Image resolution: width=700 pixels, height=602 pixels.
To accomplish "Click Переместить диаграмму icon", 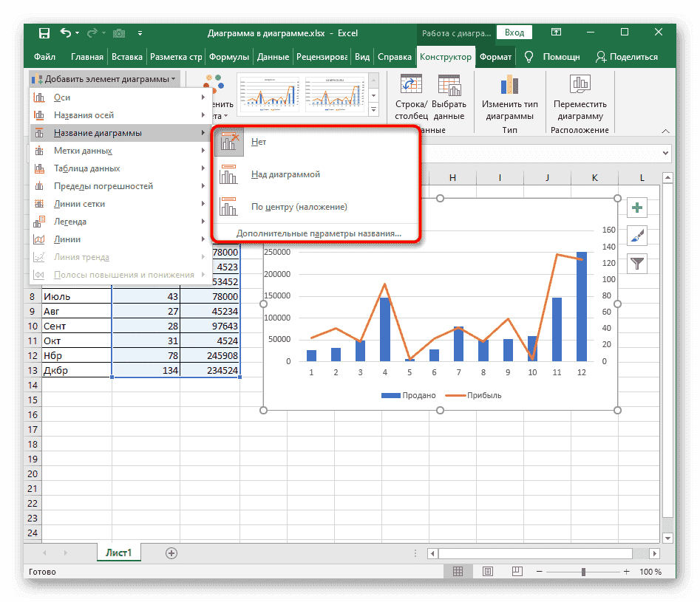I will [580, 85].
